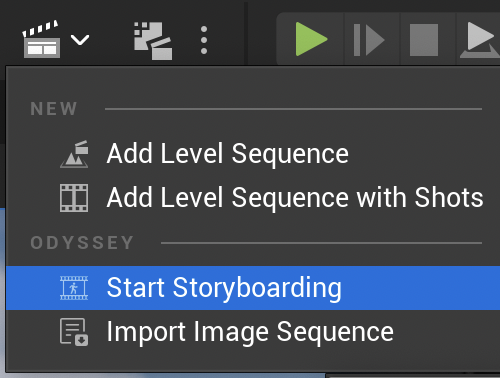The height and width of the screenshot is (378, 500).
Task: Click the Start Storyboarding film frame icon
Action: [x=74, y=288]
